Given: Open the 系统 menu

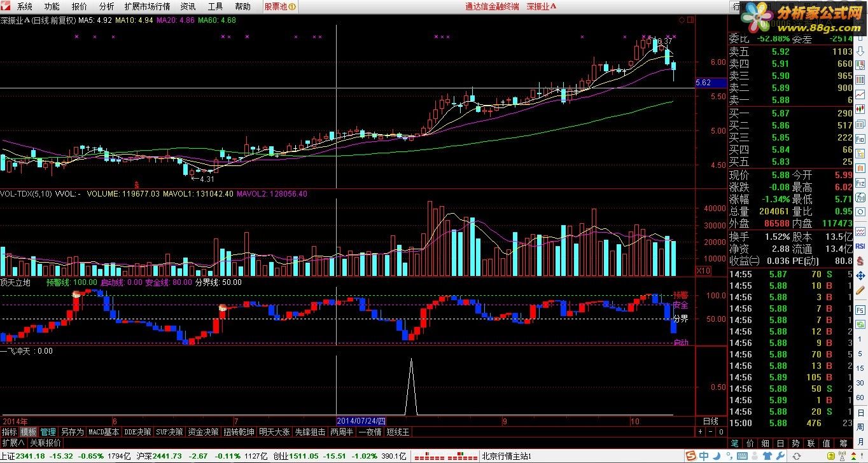Looking at the screenshot, I should [x=24, y=6].
